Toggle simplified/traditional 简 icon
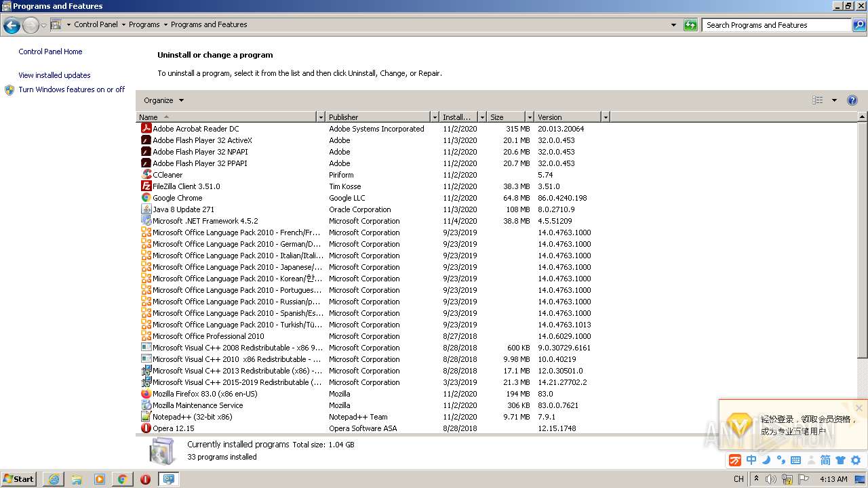868x488 pixels. point(825,460)
